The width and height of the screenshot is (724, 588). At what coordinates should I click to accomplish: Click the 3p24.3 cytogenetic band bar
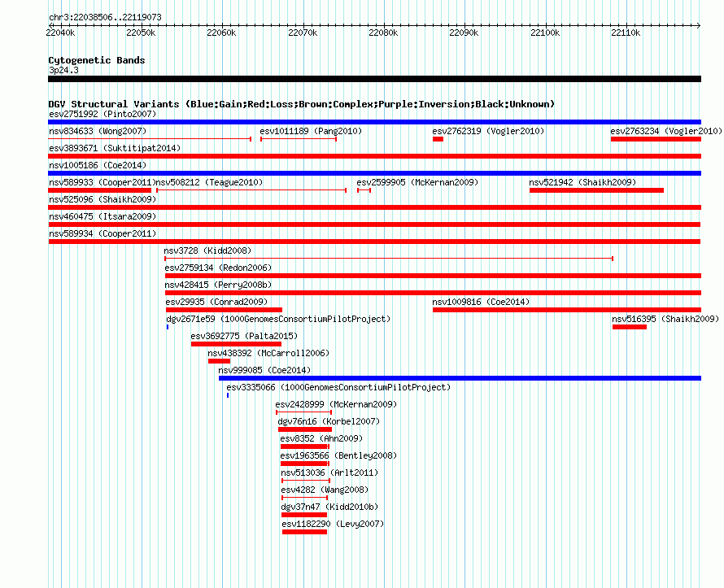click(374, 79)
